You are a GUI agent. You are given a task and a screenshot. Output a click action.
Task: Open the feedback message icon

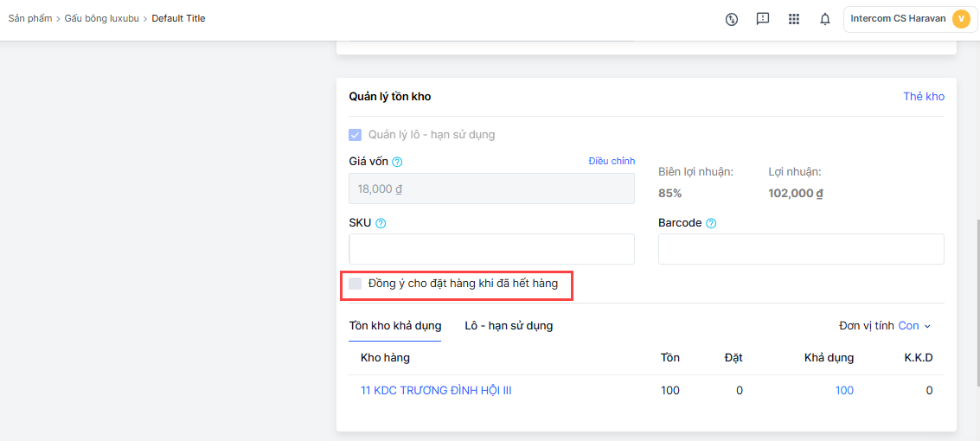pyautogui.click(x=763, y=19)
